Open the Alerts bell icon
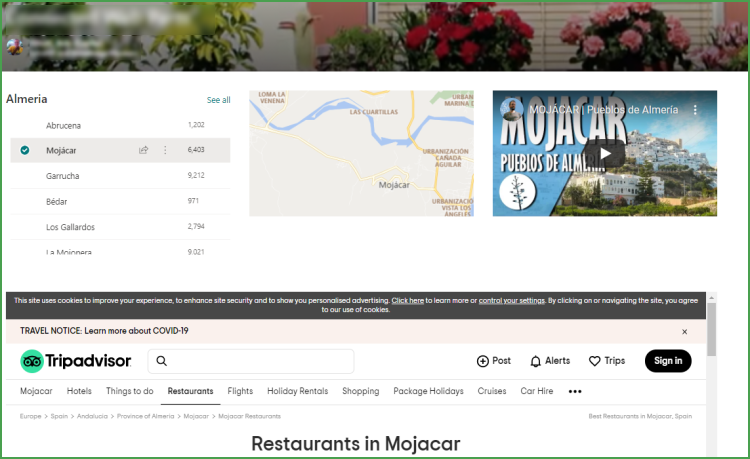This screenshot has height=459, width=750. 536,361
